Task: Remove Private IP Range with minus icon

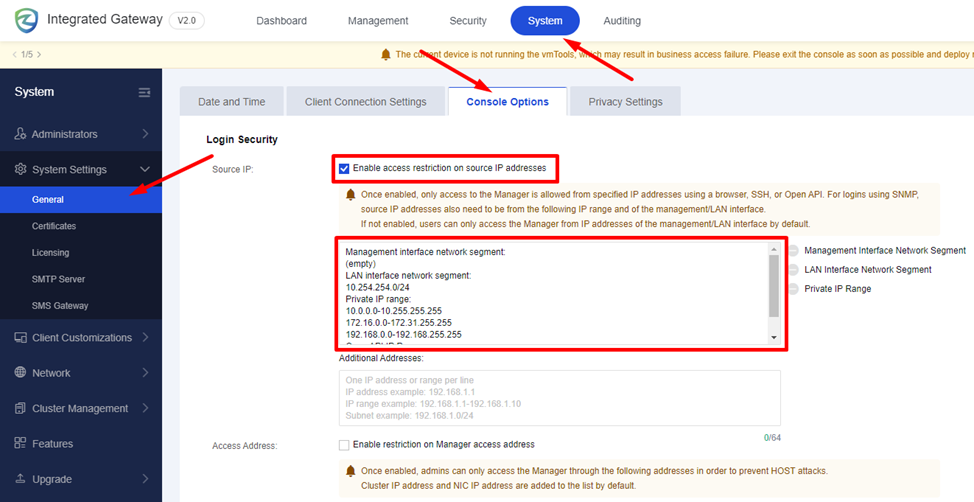Action: coord(793,289)
